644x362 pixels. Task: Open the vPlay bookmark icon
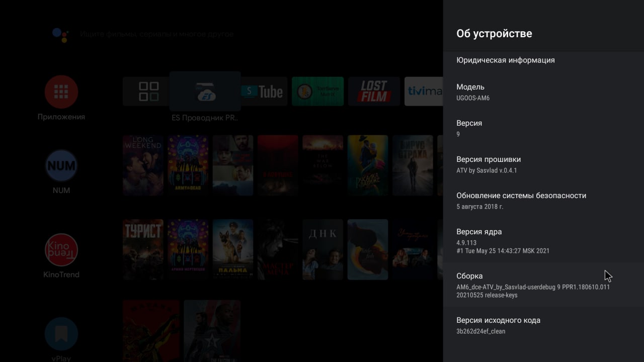[61, 333]
